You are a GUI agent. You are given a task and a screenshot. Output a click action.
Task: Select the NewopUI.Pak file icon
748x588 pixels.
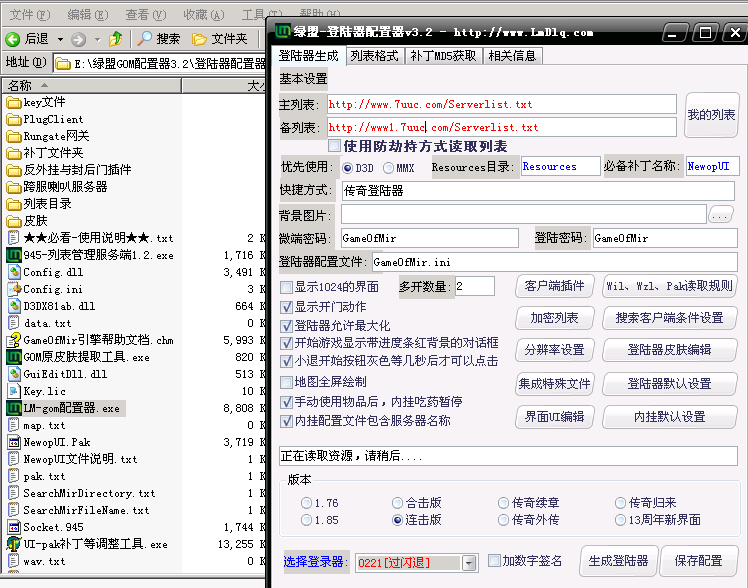(x=14, y=442)
